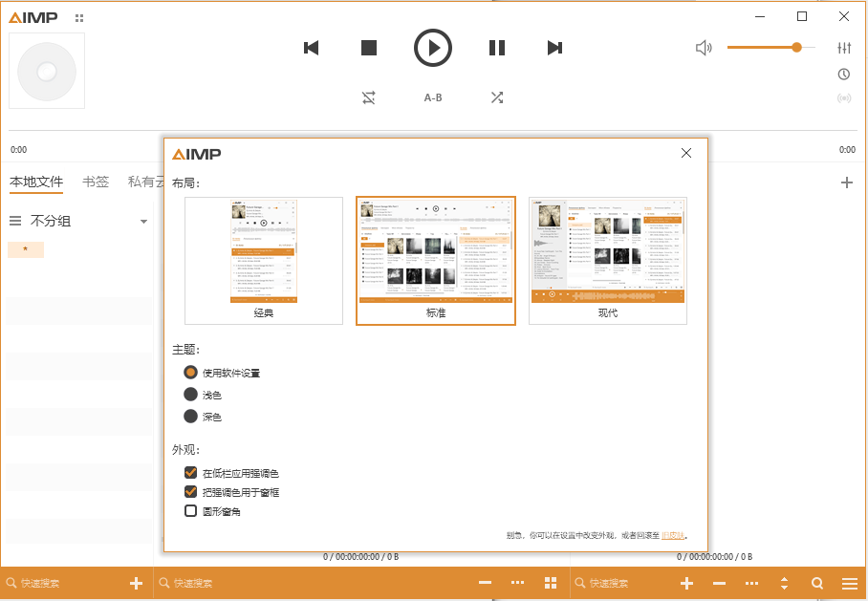This screenshot has height=601, width=868.
Task: Uncheck 把强调色用于窗框 option
Action: point(190,491)
